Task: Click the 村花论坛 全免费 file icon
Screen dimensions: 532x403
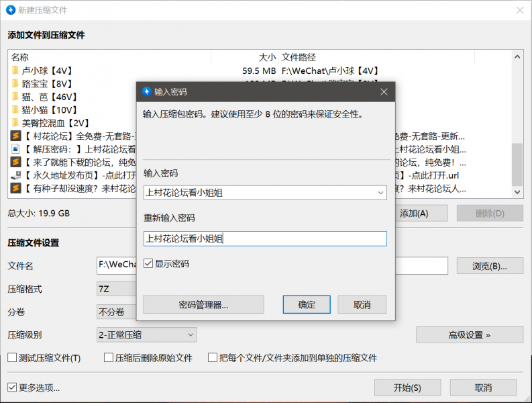Action: tap(15, 136)
